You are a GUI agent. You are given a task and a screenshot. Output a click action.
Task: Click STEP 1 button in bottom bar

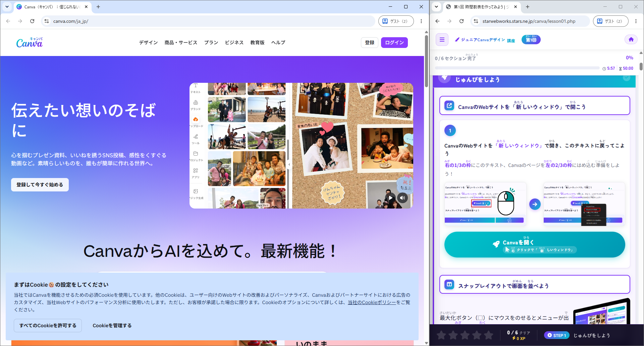(557, 335)
